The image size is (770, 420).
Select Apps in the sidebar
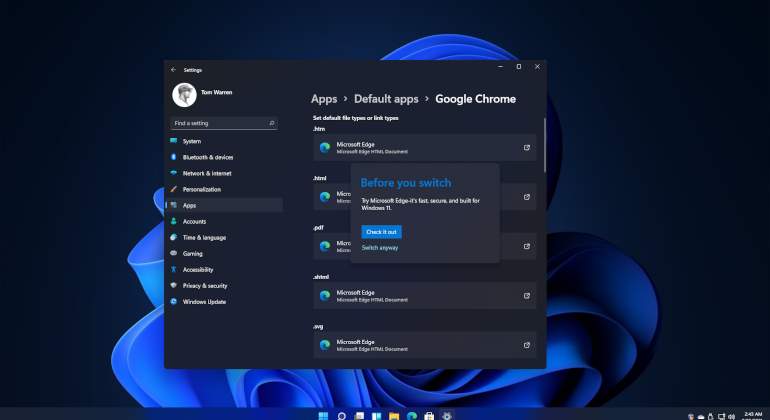(x=225, y=205)
